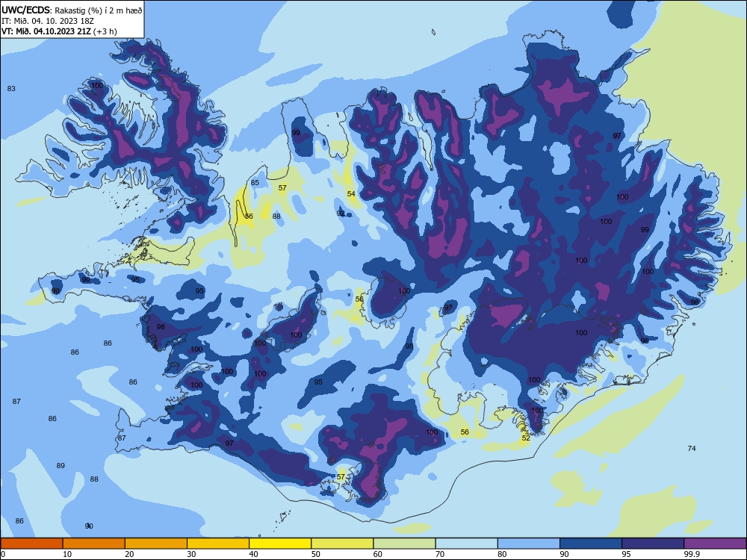747x560 pixels.
Task: Click the 'UWC/ECDS' title text
Action: pyautogui.click(x=25, y=10)
